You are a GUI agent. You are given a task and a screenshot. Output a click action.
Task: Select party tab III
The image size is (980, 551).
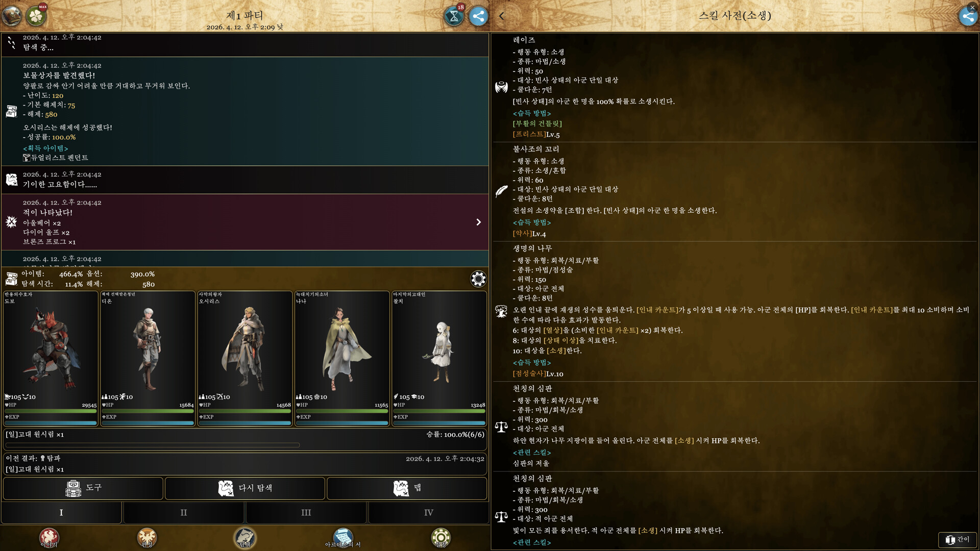pos(306,512)
